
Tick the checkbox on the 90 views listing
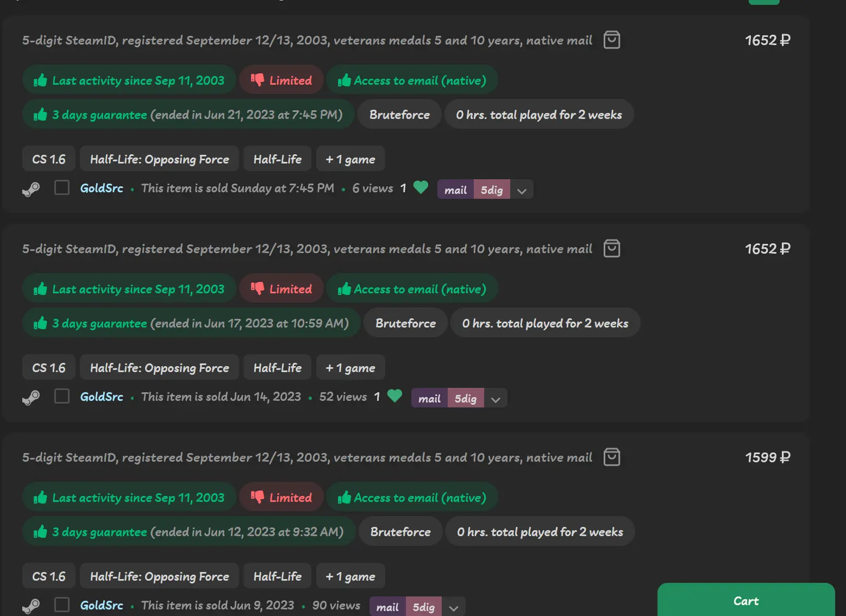coord(62,605)
